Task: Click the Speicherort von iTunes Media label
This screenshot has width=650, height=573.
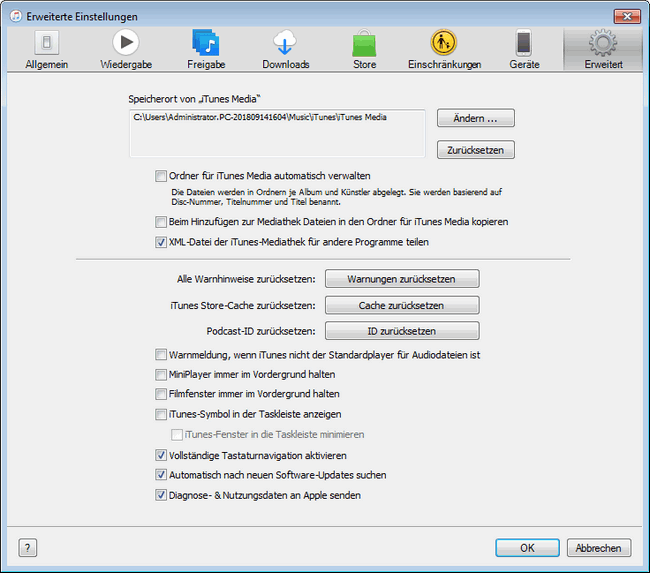Action: point(194,99)
